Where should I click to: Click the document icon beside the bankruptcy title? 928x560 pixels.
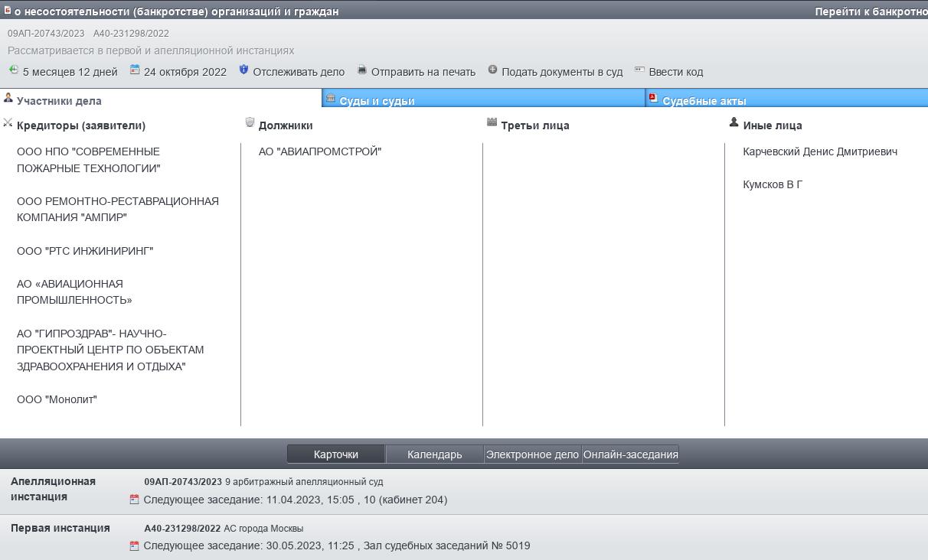(x=8, y=11)
